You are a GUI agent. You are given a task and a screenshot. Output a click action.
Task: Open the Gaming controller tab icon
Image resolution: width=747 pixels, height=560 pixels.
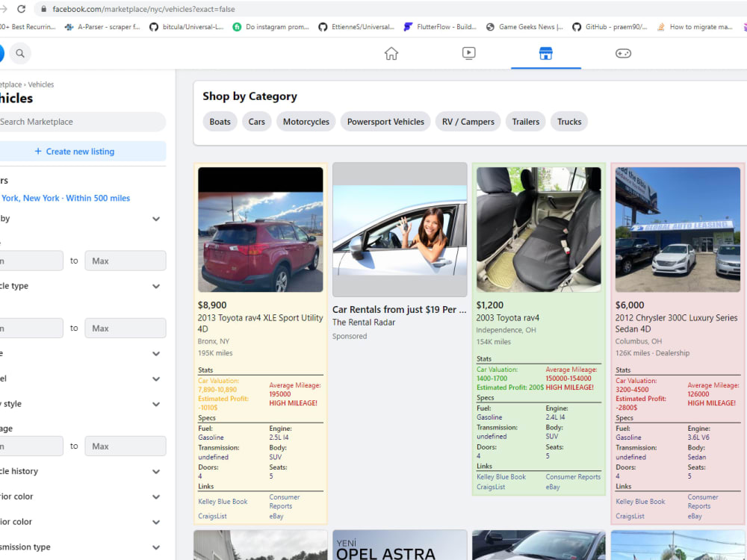[623, 53]
